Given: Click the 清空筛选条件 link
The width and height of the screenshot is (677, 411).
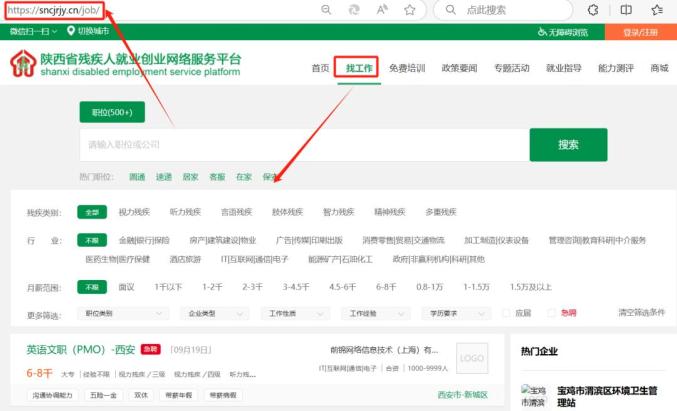Looking at the screenshot, I should point(642,313).
